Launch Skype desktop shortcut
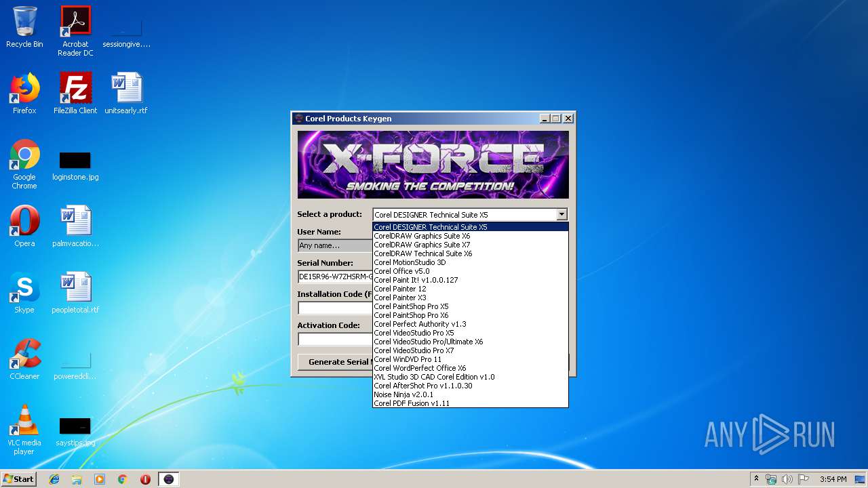 click(x=24, y=293)
